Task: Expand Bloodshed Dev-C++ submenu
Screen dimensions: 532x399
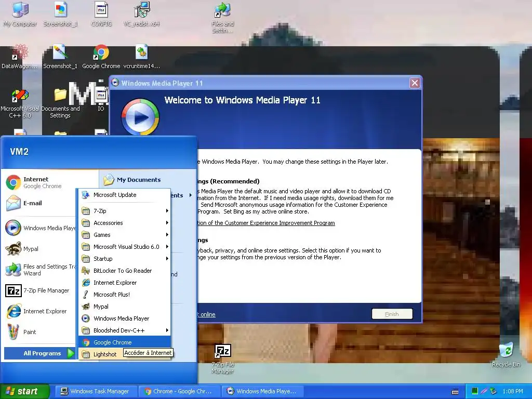Action: point(125,330)
